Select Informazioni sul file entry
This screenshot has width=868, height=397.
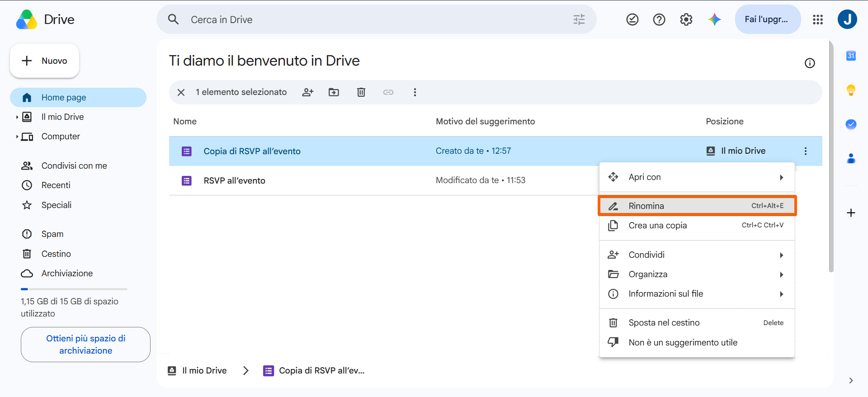click(x=697, y=294)
